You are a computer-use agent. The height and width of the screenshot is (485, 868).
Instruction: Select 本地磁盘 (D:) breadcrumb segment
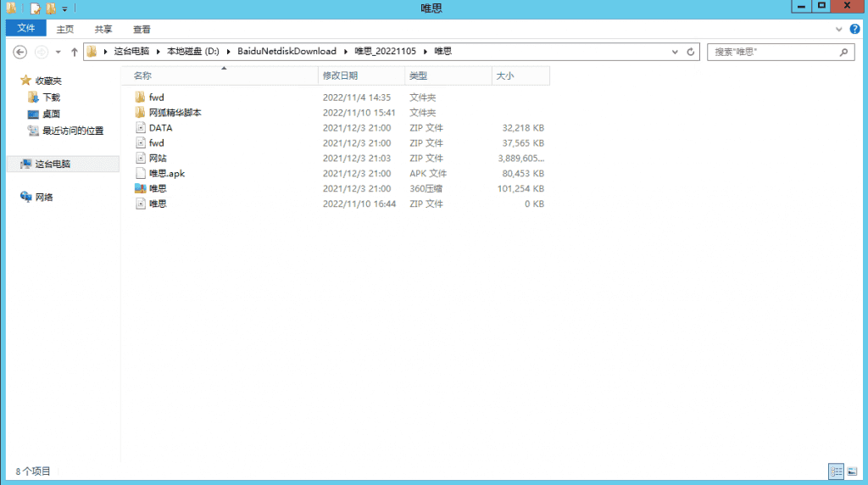point(193,51)
